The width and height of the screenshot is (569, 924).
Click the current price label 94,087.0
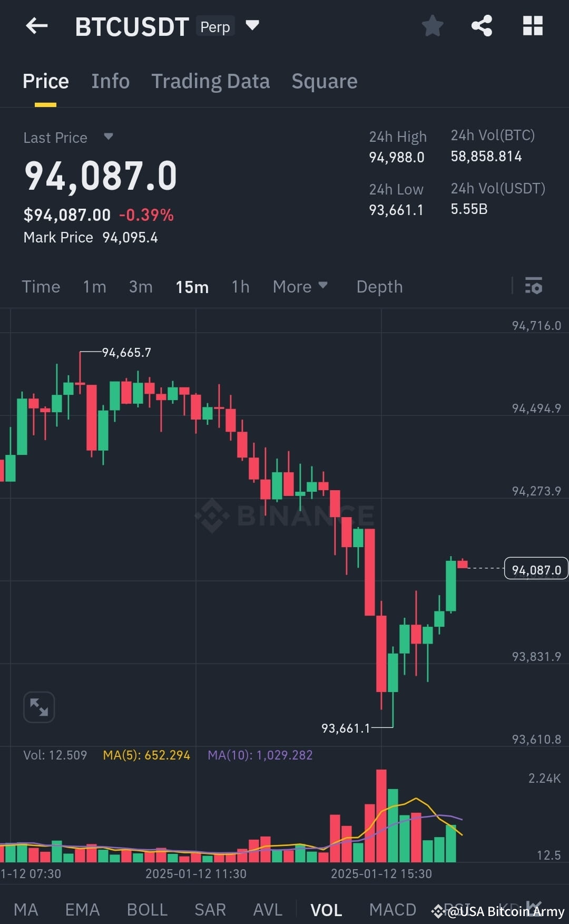pos(535,569)
